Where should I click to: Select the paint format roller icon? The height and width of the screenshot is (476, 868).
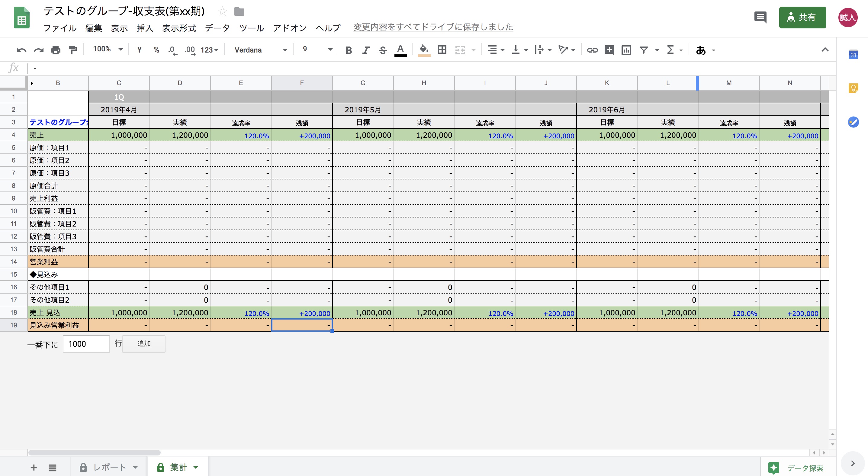click(72, 50)
